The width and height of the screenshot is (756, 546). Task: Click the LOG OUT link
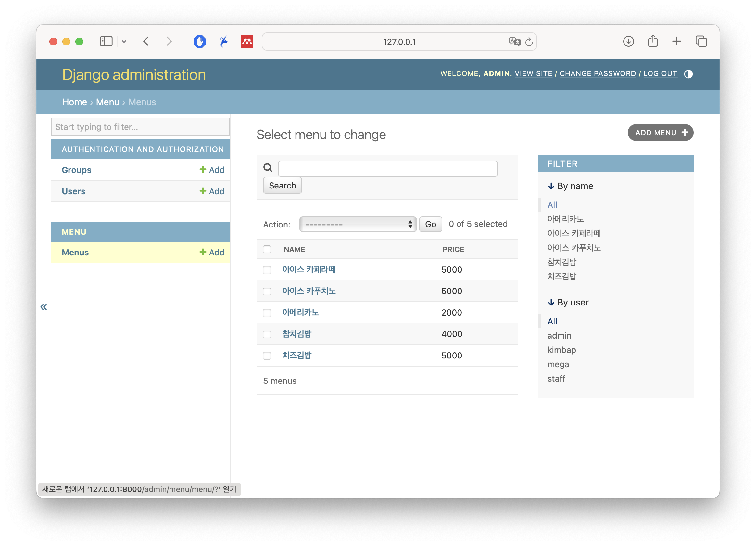(660, 74)
